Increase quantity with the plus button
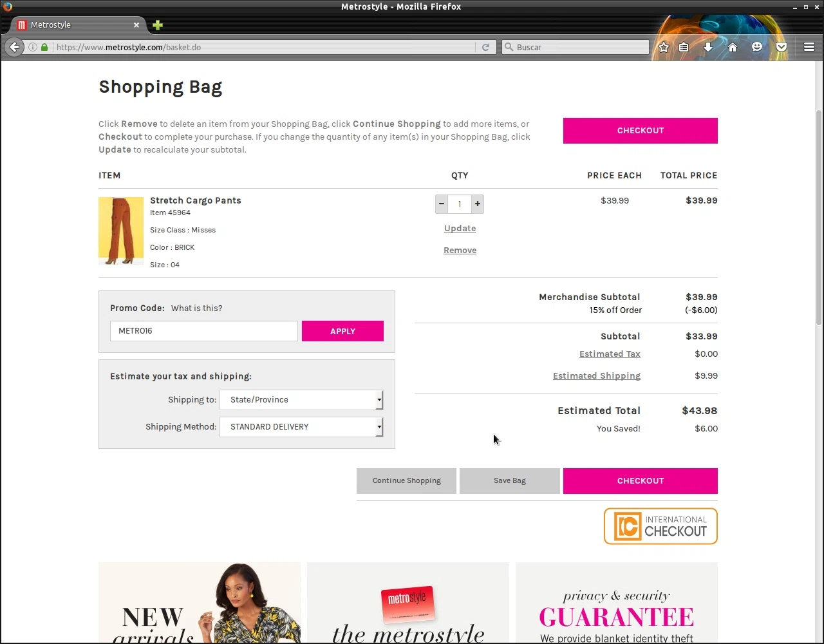824x644 pixels. click(478, 204)
